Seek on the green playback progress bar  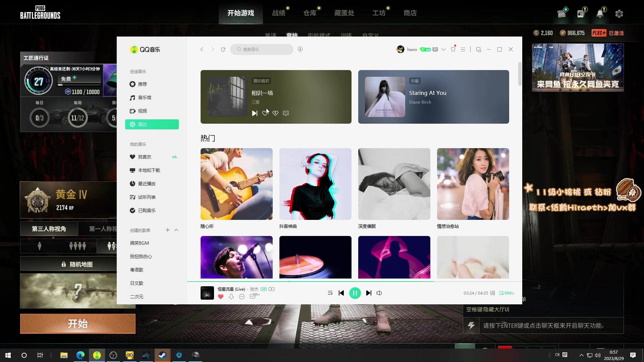[x=335, y=282]
